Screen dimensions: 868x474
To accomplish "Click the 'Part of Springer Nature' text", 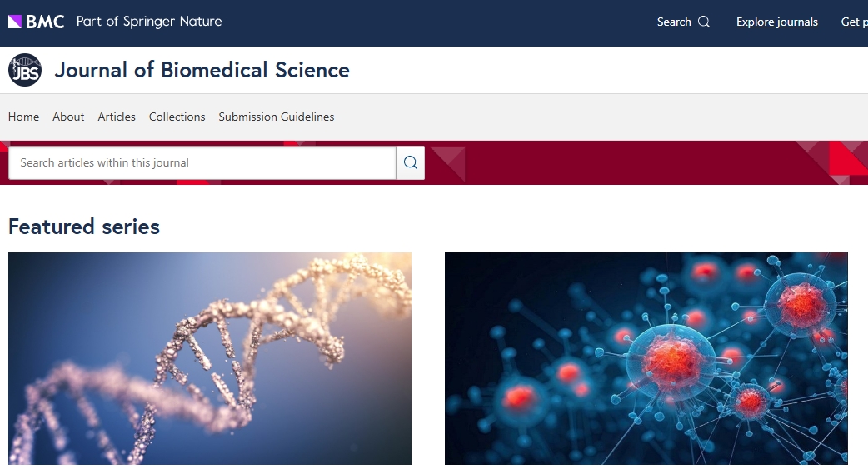I will pos(149,22).
